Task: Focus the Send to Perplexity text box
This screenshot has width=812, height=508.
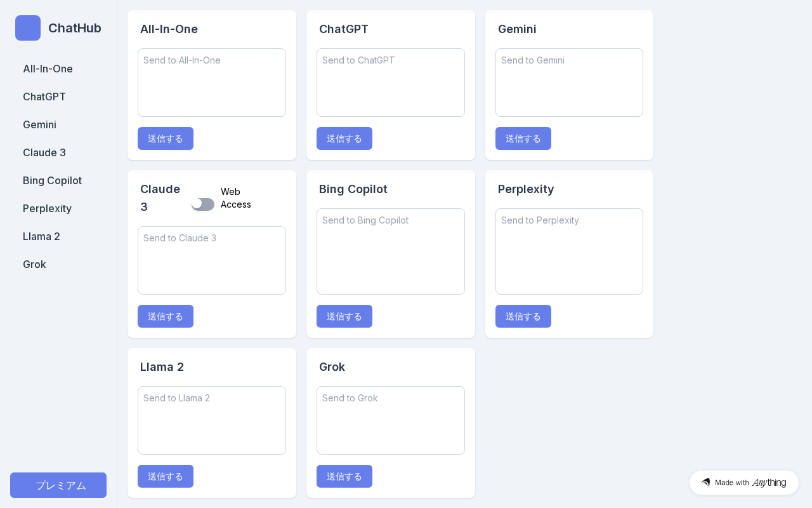Action: [x=569, y=251]
